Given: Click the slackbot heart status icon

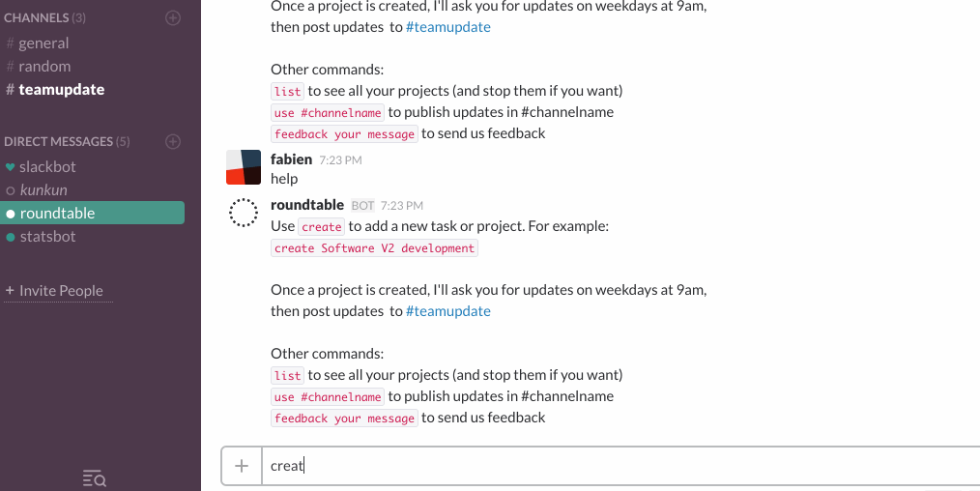Looking at the screenshot, I should click(x=10, y=167).
